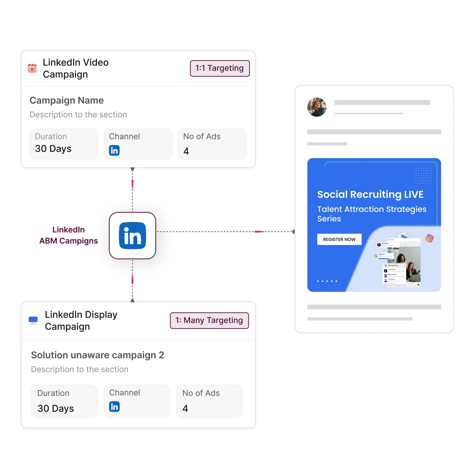This screenshot has height=476, width=476.
Task: Click LinkedIn icon in Video Campaign Channel
Action: pos(114,150)
